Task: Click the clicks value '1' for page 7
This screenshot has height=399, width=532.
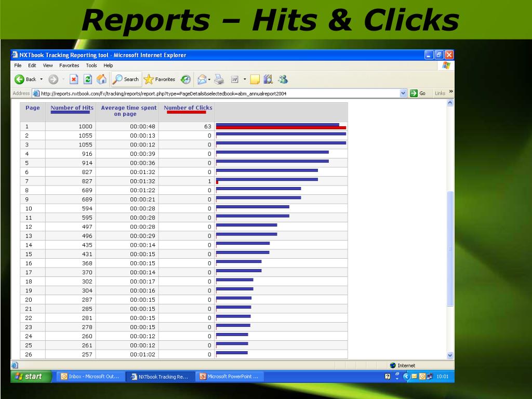Action: tap(209, 181)
